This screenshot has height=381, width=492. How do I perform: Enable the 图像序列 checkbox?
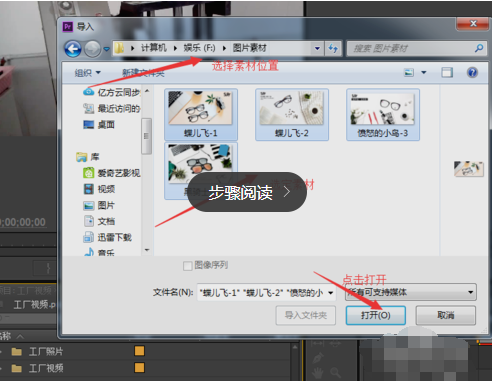(x=187, y=266)
